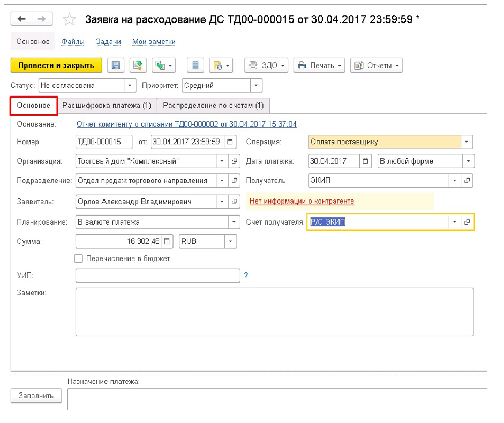Expand the Приоритет dropdown
This screenshot has width=504, height=423.
click(257, 85)
